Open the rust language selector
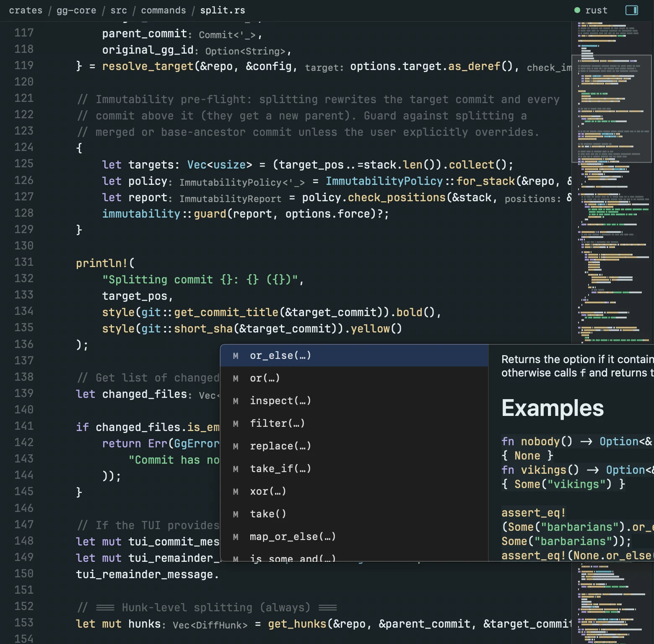 tap(591, 10)
